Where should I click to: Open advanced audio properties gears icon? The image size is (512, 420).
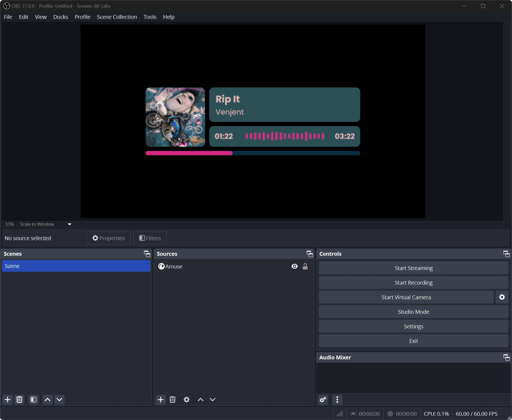(323, 399)
